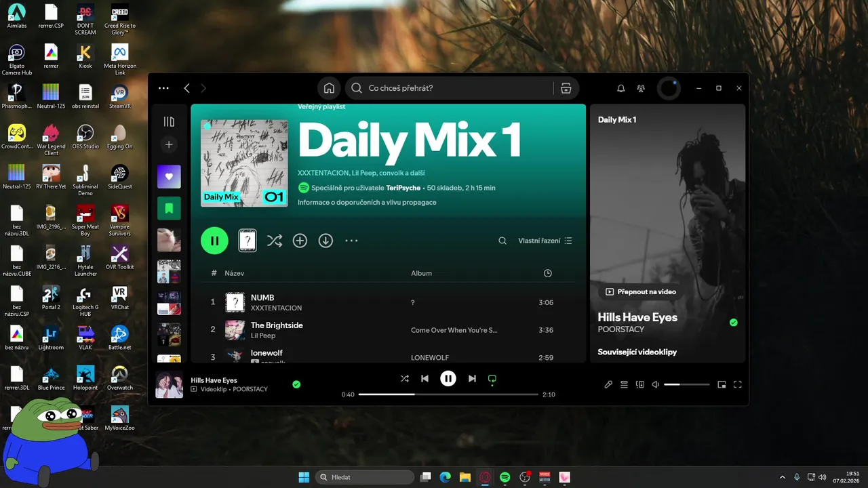
Task: Expand Your Library sidebar
Action: pyautogui.click(x=169, y=122)
